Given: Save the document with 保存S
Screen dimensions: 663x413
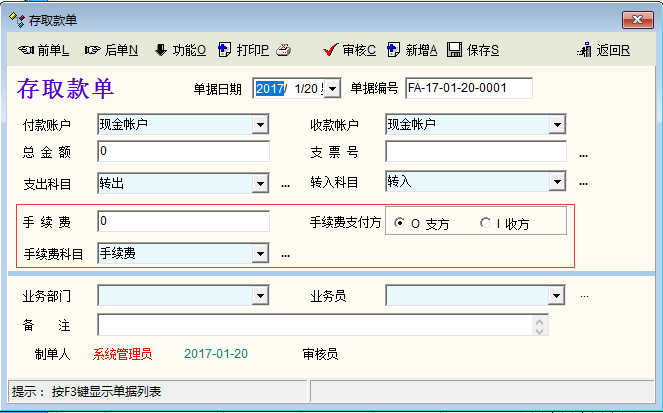Looking at the screenshot, I should coord(473,50).
